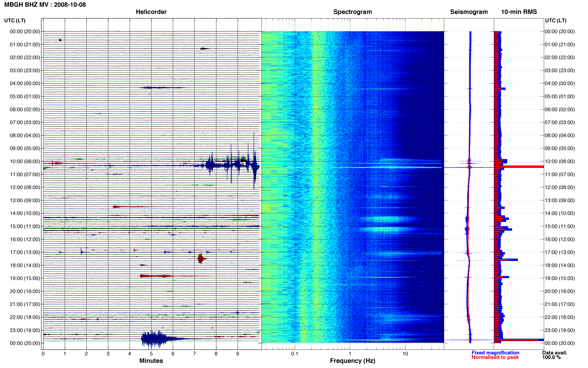Click the left '22:00 (18:00)' time label
Image resolution: width=588 pixels, height=368 pixels.
pyautogui.click(x=25, y=317)
